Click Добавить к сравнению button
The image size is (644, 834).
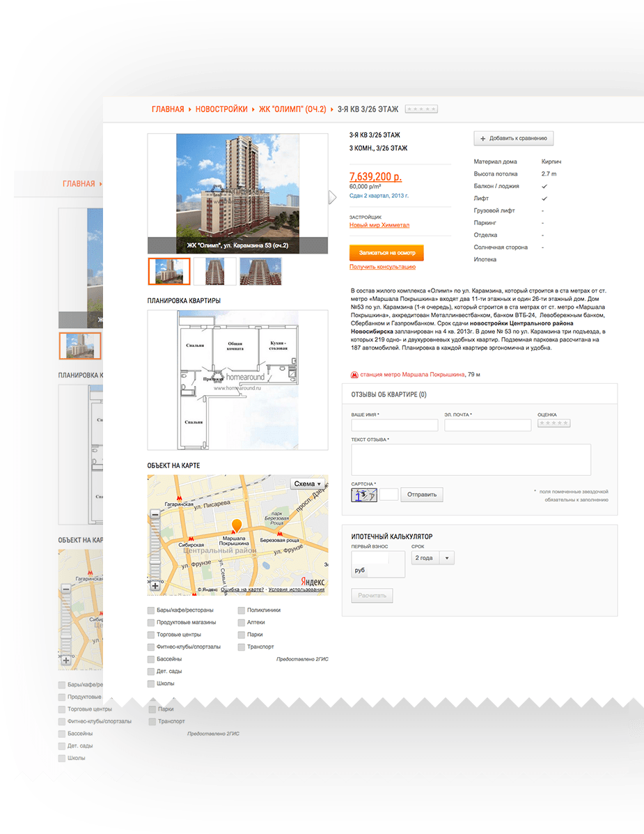point(513,139)
